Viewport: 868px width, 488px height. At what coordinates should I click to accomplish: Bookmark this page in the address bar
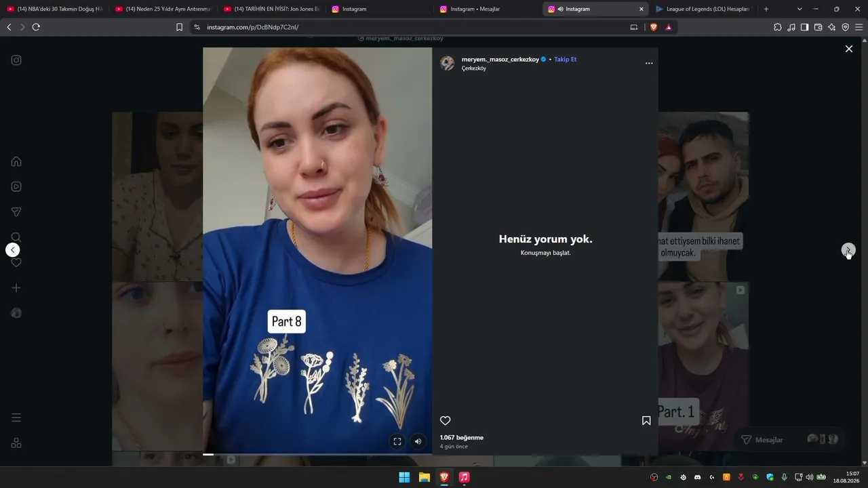click(x=179, y=27)
